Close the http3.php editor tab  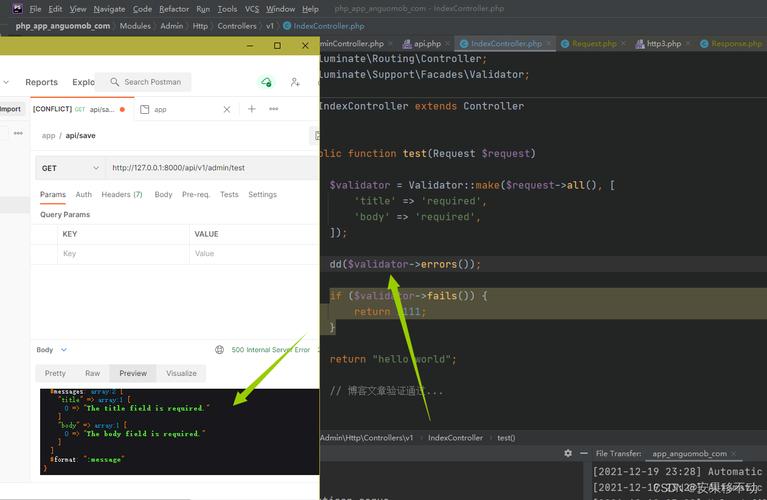pos(688,44)
